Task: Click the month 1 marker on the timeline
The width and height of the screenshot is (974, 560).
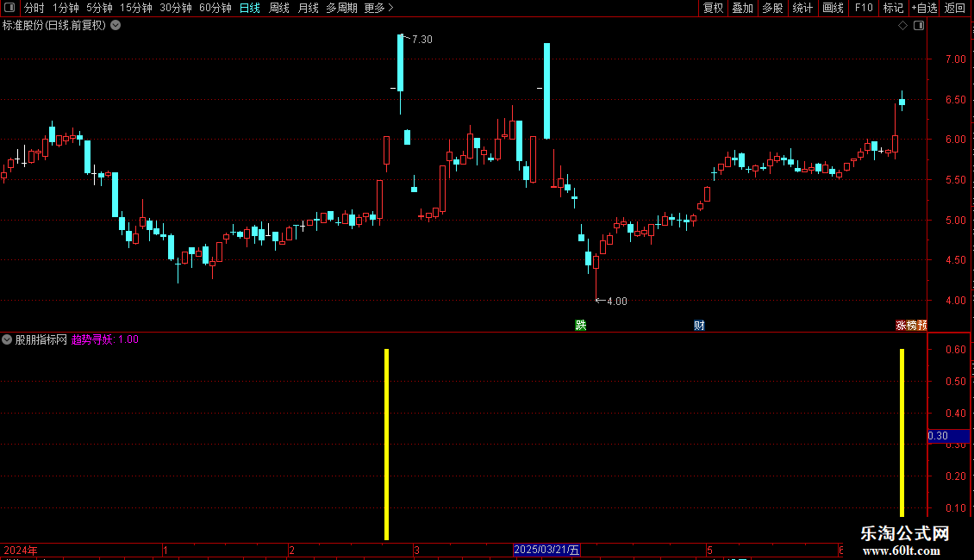Action: (x=165, y=551)
